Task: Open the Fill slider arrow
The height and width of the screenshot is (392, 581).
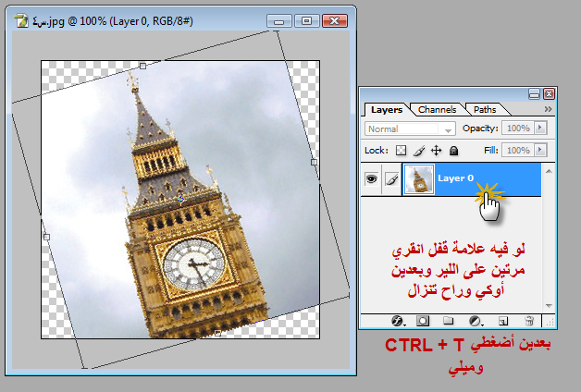Action: [x=538, y=150]
